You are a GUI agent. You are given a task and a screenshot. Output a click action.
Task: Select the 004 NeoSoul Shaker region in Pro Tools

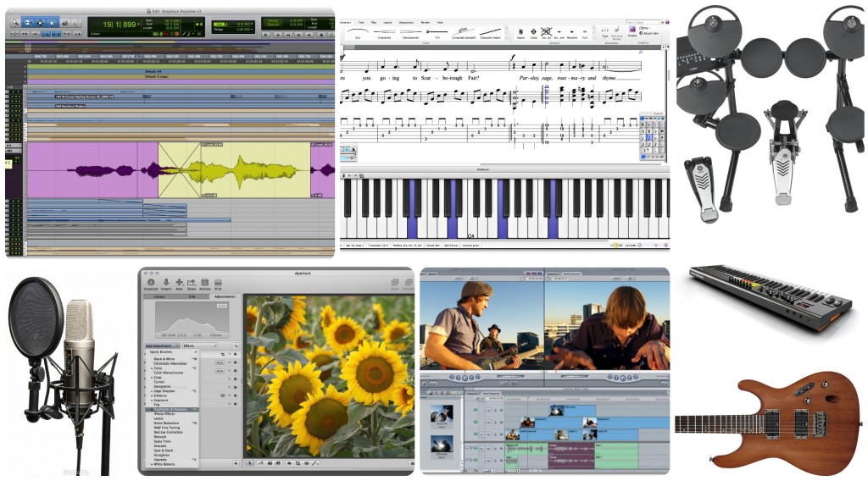[70, 106]
